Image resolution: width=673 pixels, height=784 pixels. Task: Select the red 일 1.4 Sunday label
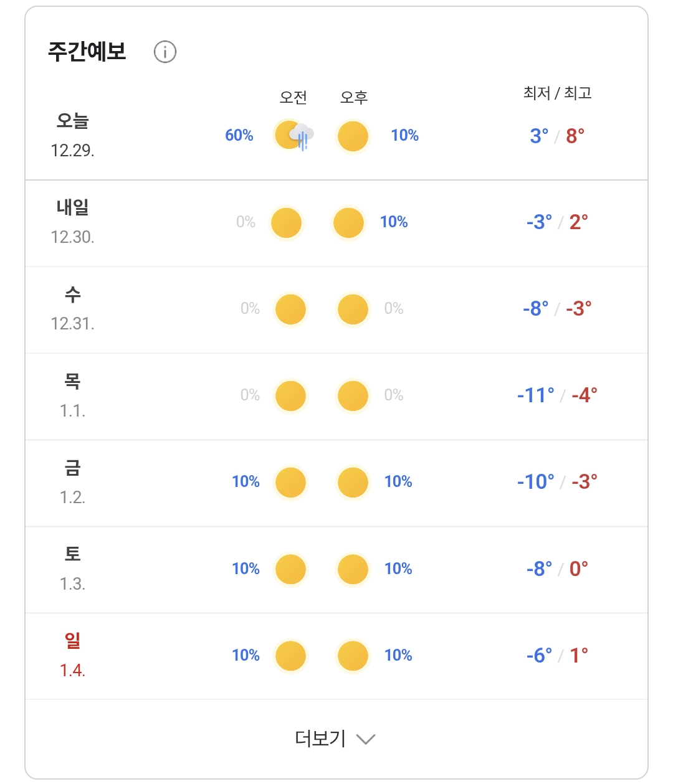[x=72, y=655]
